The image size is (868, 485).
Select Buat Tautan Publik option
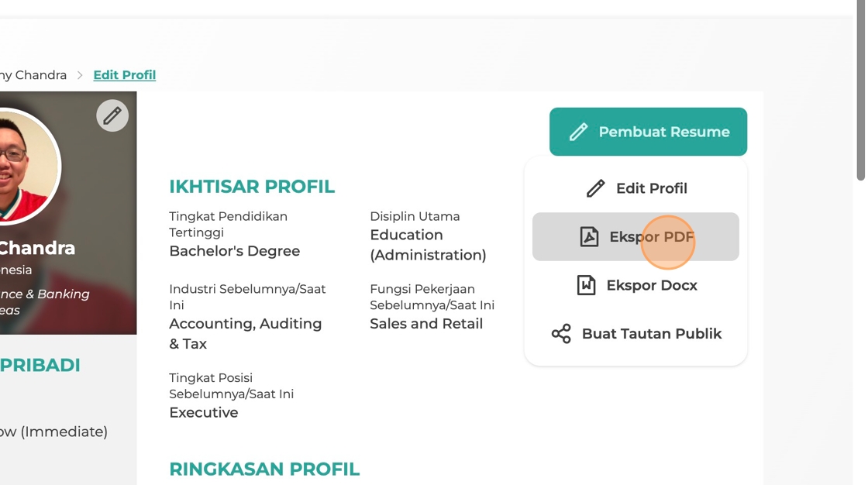pos(635,333)
